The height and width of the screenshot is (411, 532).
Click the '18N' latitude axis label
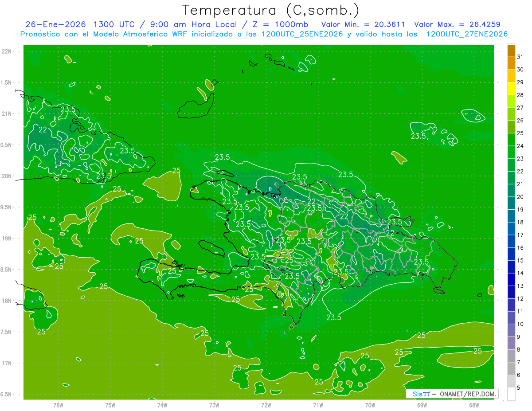[6, 301]
